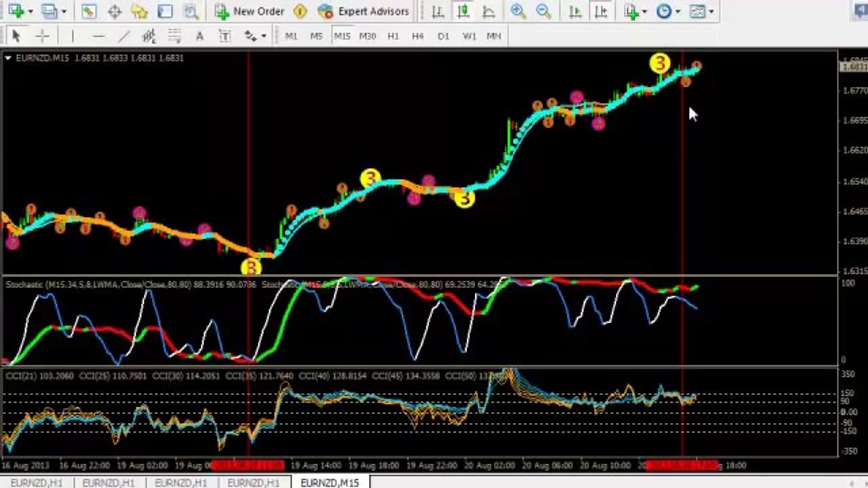Open the chart templates icon
The image size is (868, 488).
click(698, 11)
